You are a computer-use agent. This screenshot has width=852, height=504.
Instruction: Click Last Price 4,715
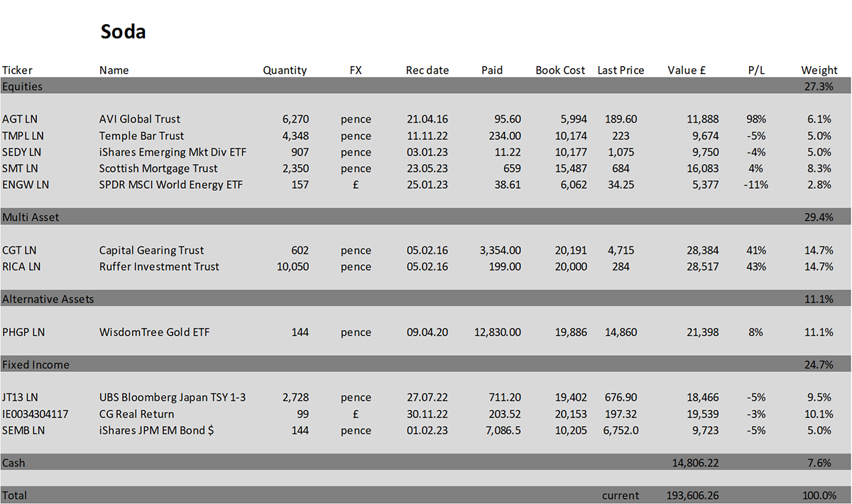click(x=621, y=250)
